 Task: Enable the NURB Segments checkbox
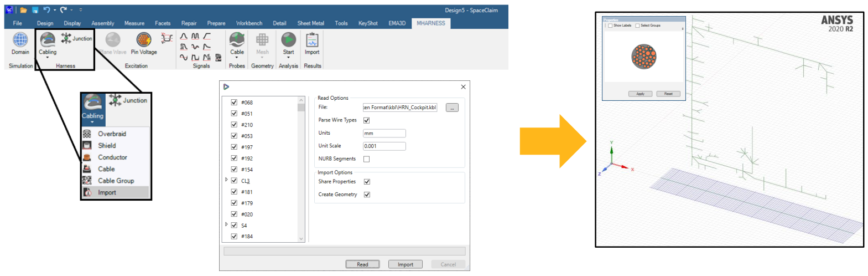tap(366, 159)
